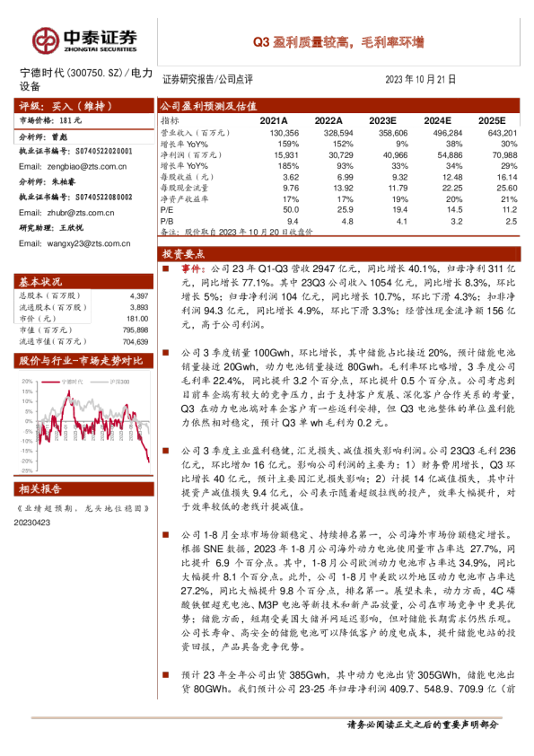
Task: Click the 2025E column header
Action: point(492,121)
